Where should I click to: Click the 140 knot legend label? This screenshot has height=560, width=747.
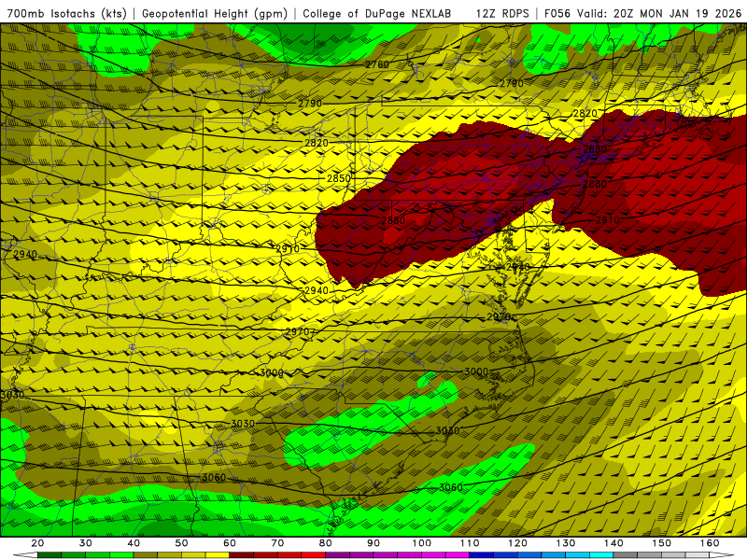(613, 543)
